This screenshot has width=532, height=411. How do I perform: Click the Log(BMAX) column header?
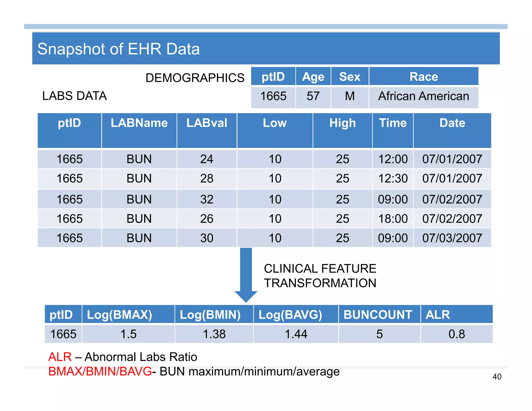pos(128,314)
